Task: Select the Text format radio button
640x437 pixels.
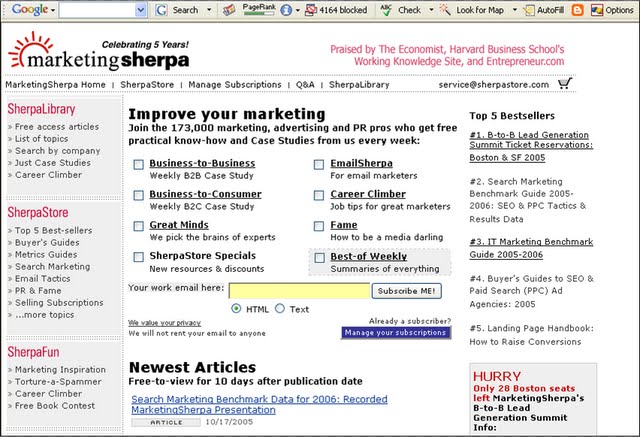Action: [x=280, y=308]
